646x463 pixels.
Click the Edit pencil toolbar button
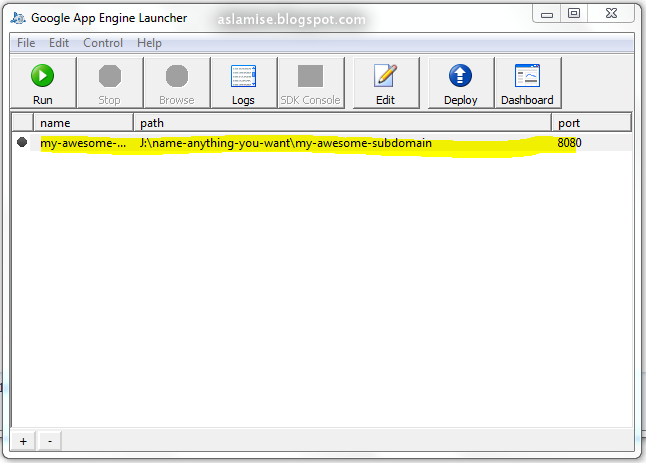pos(386,83)
